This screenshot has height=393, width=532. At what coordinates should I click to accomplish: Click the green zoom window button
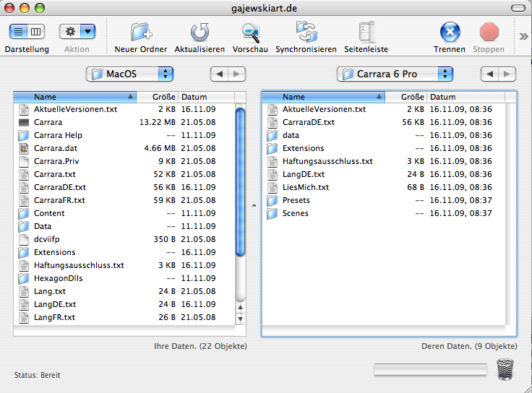[x=40, y=8]
